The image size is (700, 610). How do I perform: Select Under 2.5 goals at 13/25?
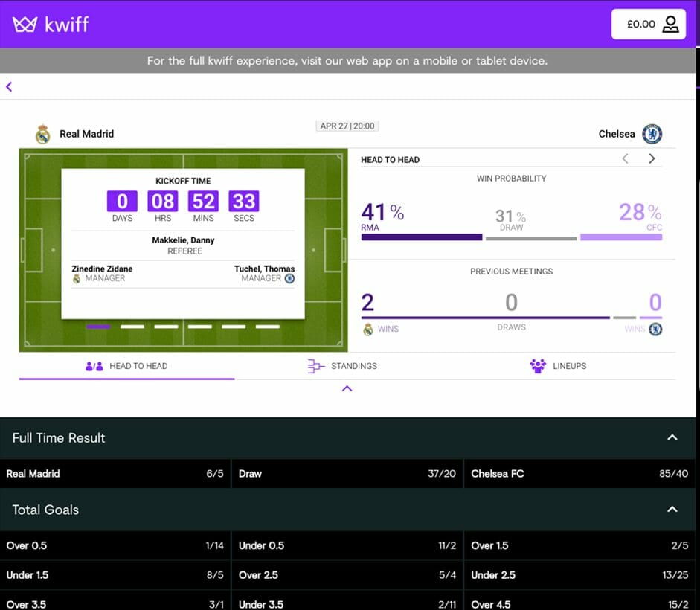580,575
